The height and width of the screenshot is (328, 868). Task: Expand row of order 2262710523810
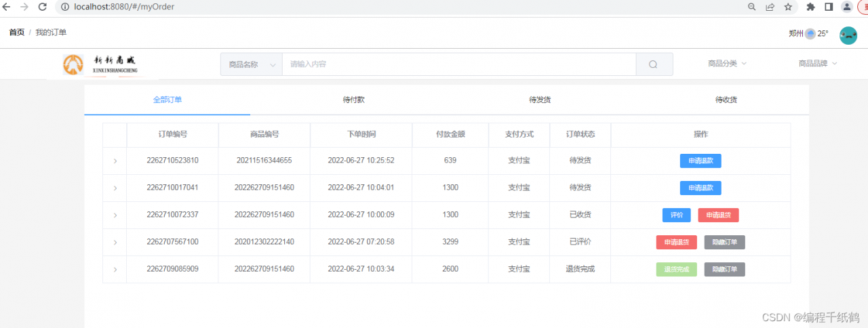[115, 161]
